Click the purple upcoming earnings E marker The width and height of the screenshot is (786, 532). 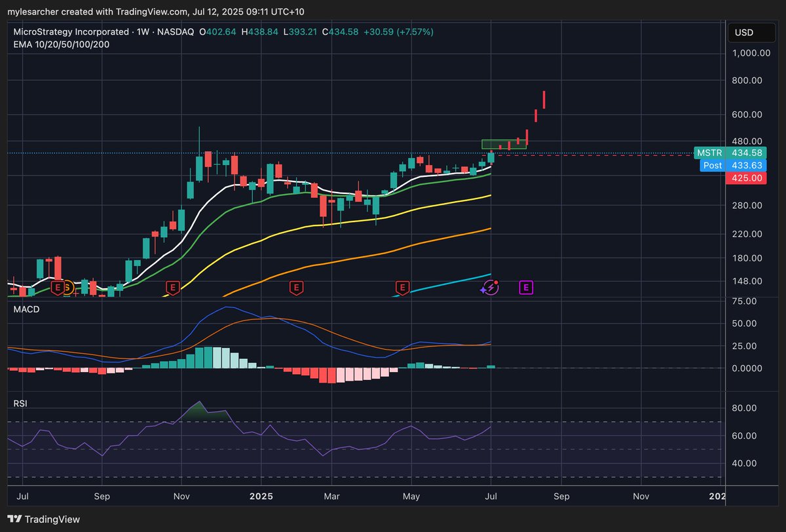point(525,287)
